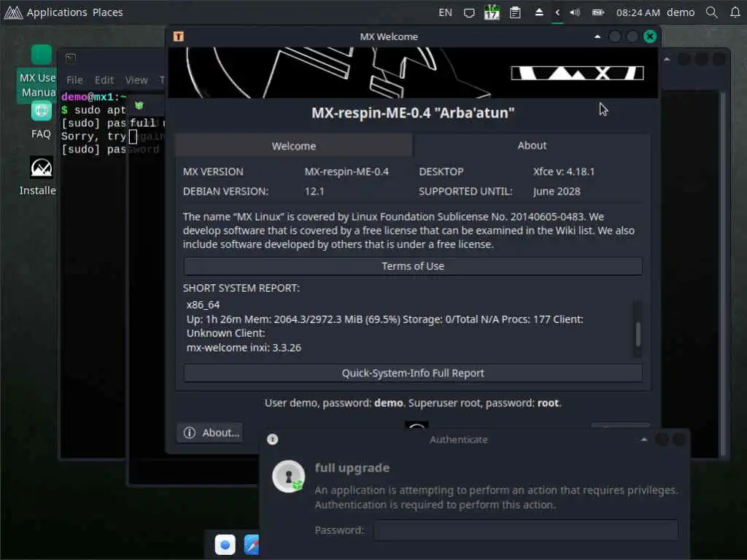This screenshot has width=747, height=560.
Task: Roll up MX Welcome window with arrow button
Action: 597,36
